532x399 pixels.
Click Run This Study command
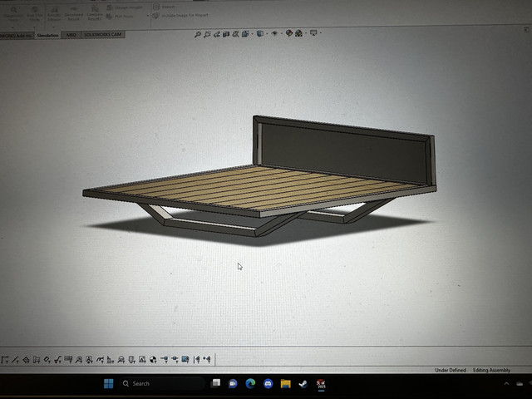pyautogui.click(x=35, y=12)
